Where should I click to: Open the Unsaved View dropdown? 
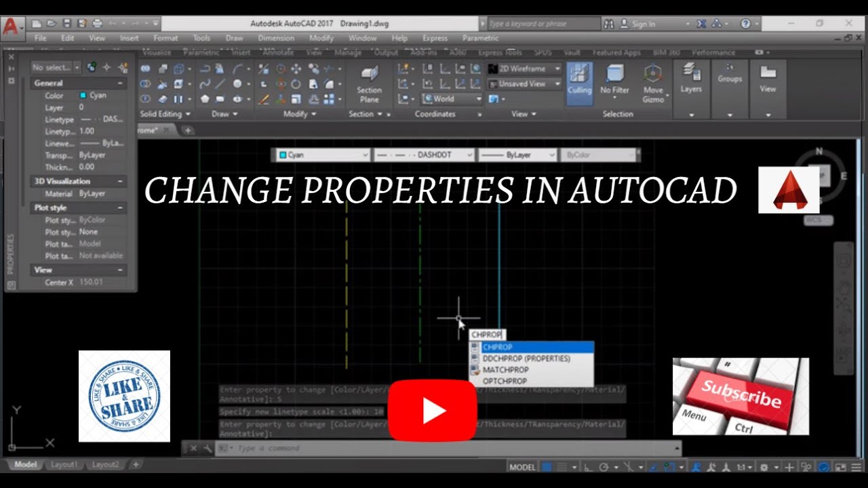click(526, 84)
